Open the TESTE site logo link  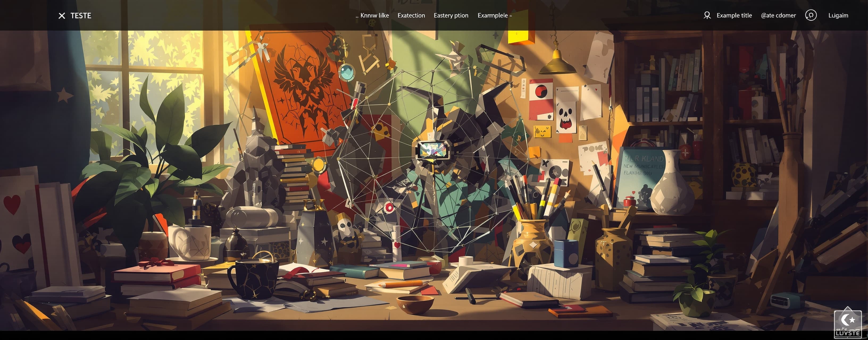(x=81, y=15)
